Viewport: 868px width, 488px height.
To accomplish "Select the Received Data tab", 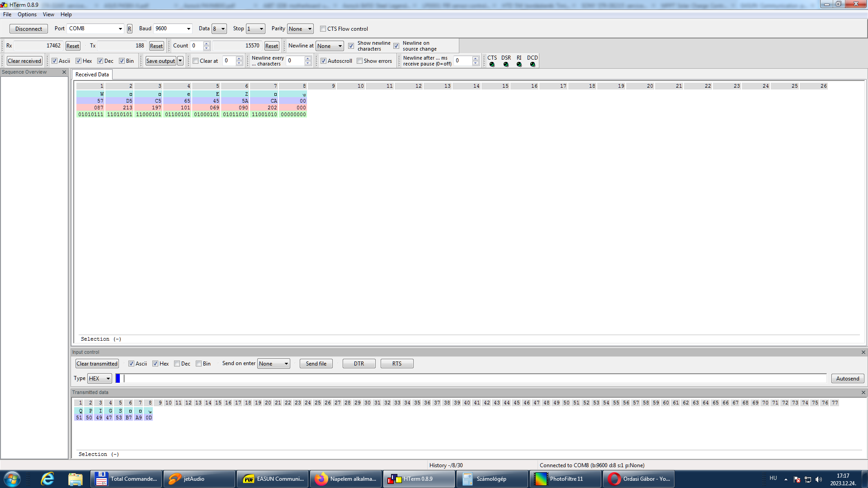I will 92,75.
